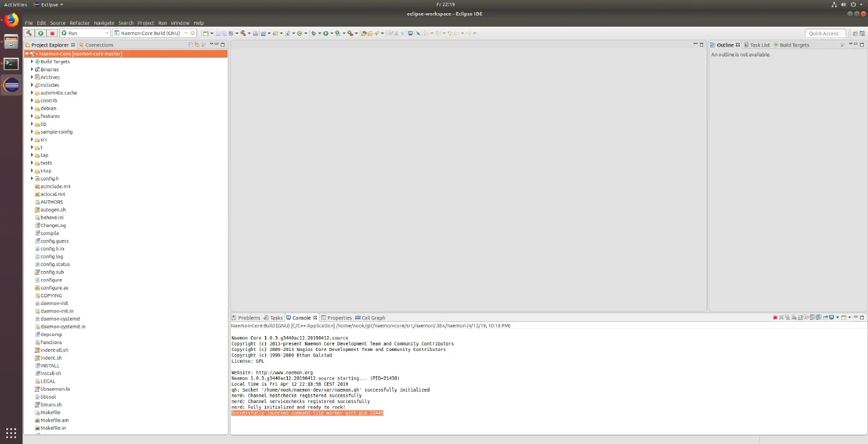The image size is (868, 444).
Task: Click the Quick Access search field
Action: (x=825, y=33)
